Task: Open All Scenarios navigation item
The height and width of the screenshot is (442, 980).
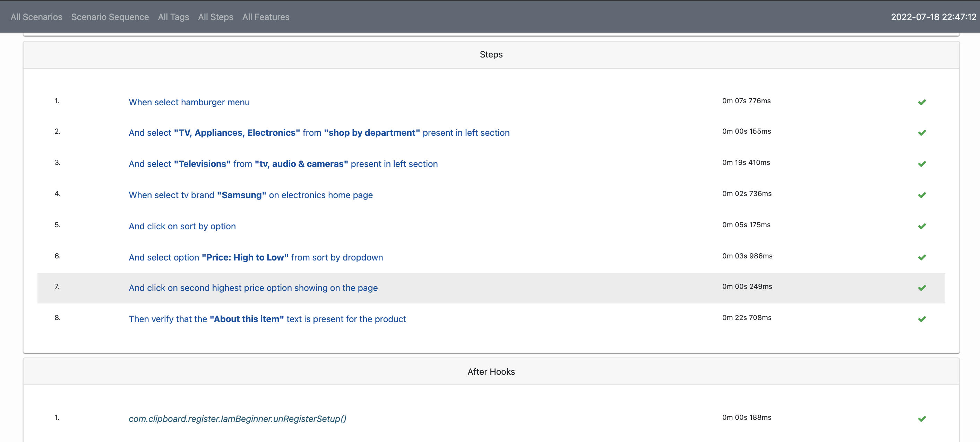Action: tap(36, 17)
